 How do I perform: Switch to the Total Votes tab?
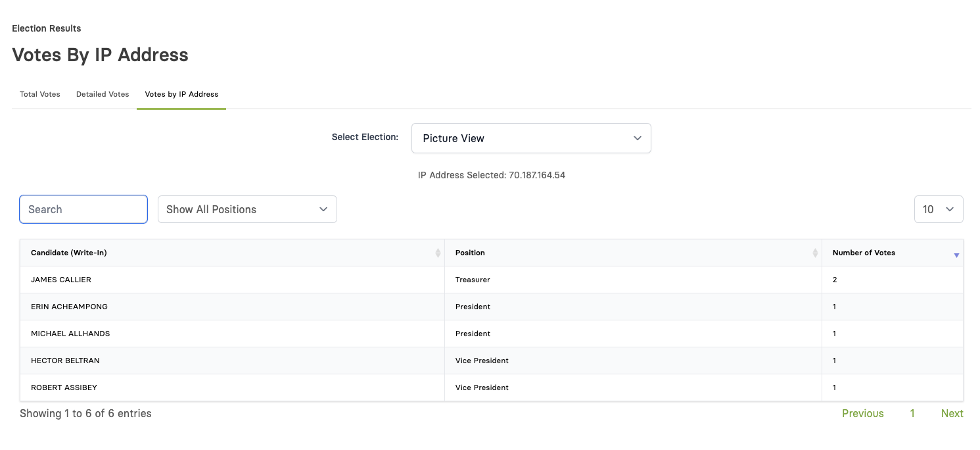[39, 94]
